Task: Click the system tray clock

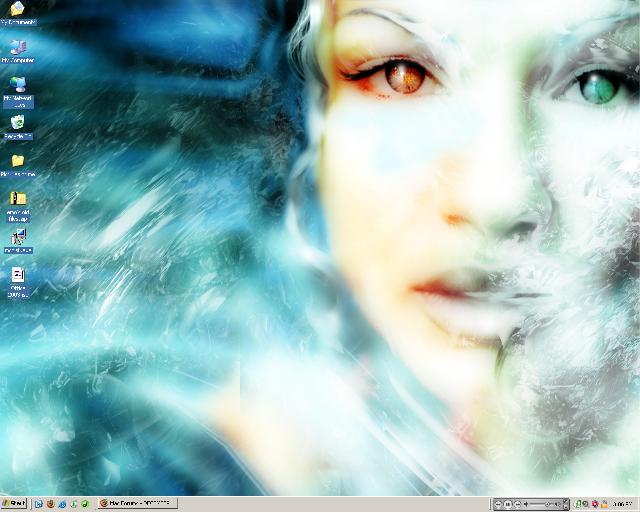Action: (622, 504)
